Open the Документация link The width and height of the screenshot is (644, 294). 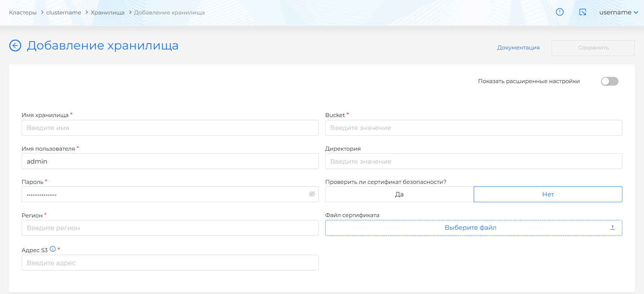[x=518, y=48]
